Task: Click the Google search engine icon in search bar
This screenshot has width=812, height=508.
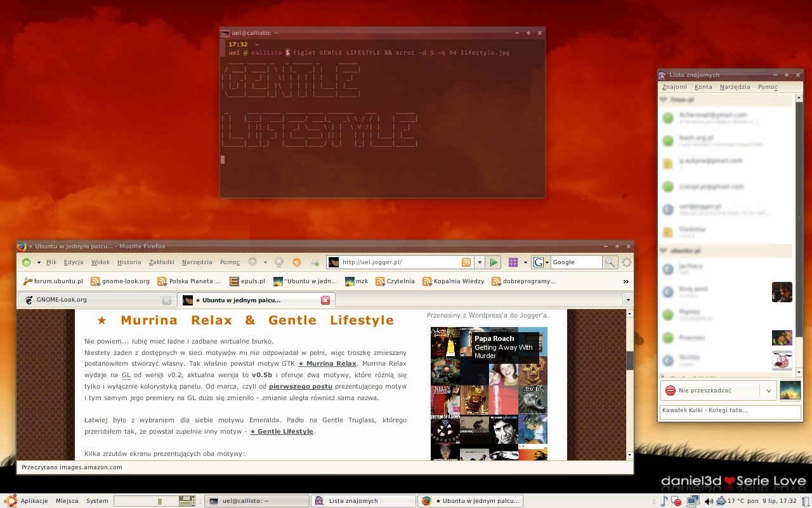Action: point(538,262)
